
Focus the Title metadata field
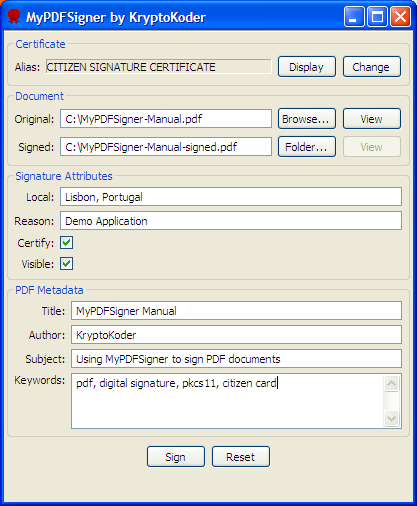click(x=236, y=311)
